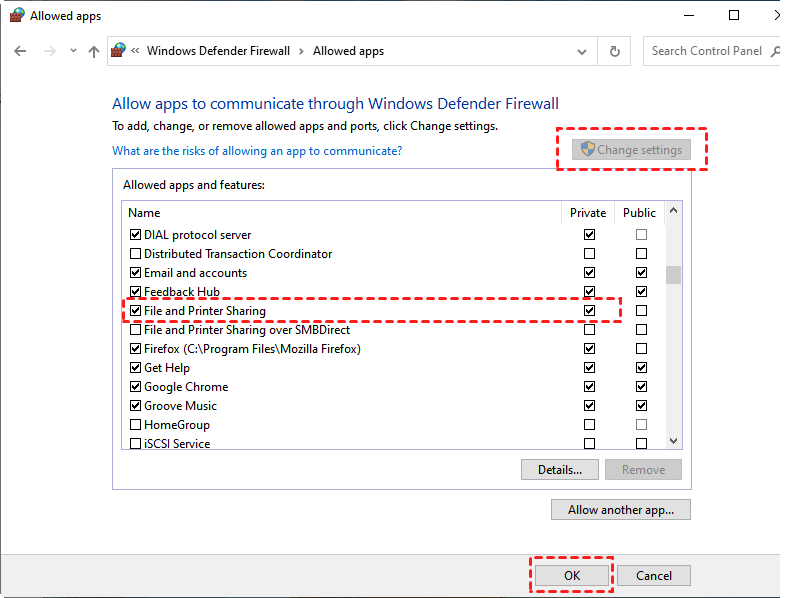This screenshot has width=804, height=598.
Task: Click the Up one level arrow
Action: coord(94,51)
